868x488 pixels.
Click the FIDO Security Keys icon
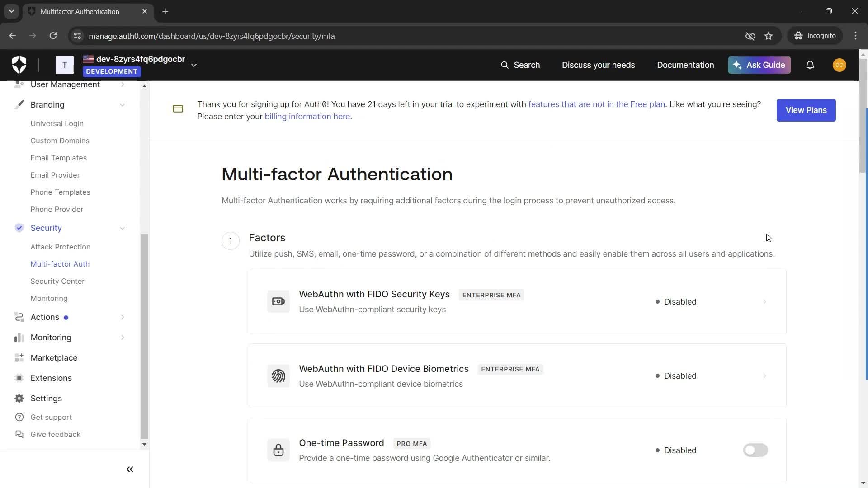click(x=278, y=301)
